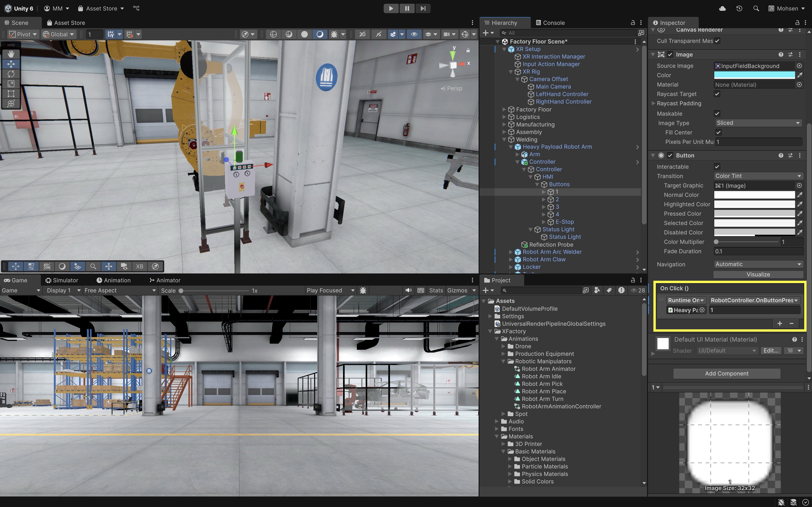Viewport: 812px width, 507px height.
Task: Click the Pressed Color swatch
Action: pos(754,214)
